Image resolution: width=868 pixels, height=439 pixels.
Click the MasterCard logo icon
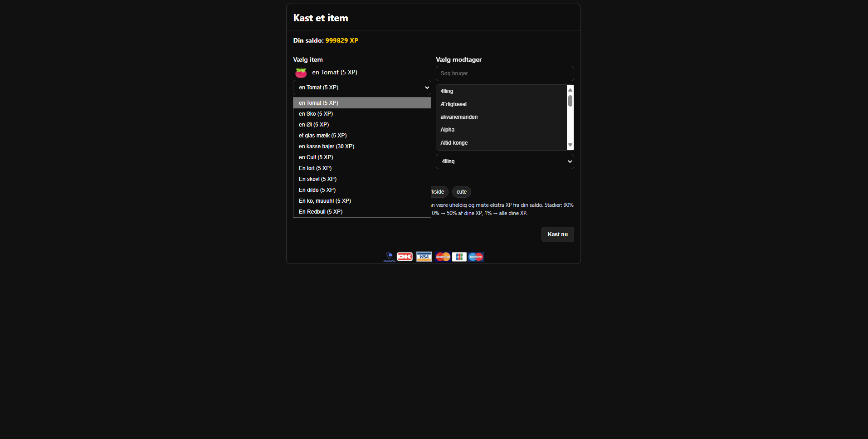(x=443, y=257)
